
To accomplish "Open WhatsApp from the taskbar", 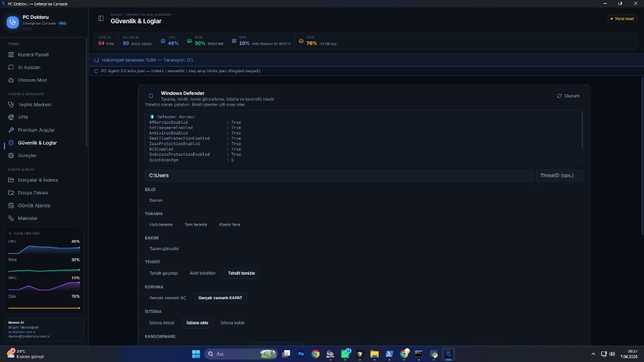I will [x=345, y=354].
